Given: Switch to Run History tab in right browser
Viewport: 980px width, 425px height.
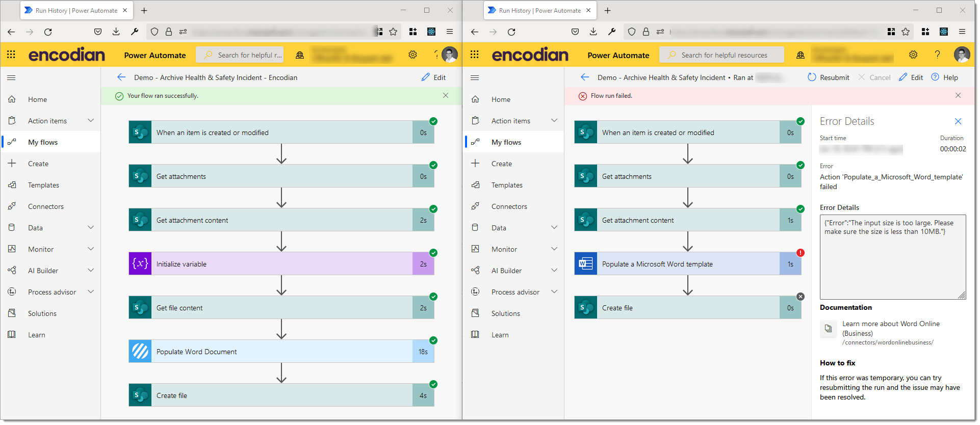Looking at the screenshot, I should (x=540, y=10).
